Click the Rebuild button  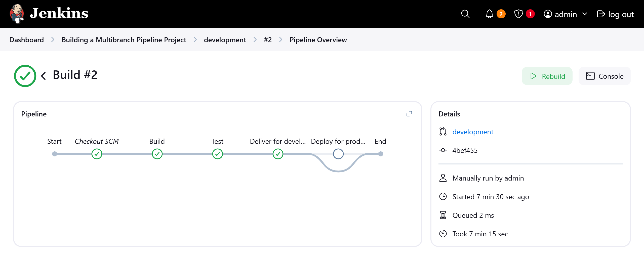547,76
